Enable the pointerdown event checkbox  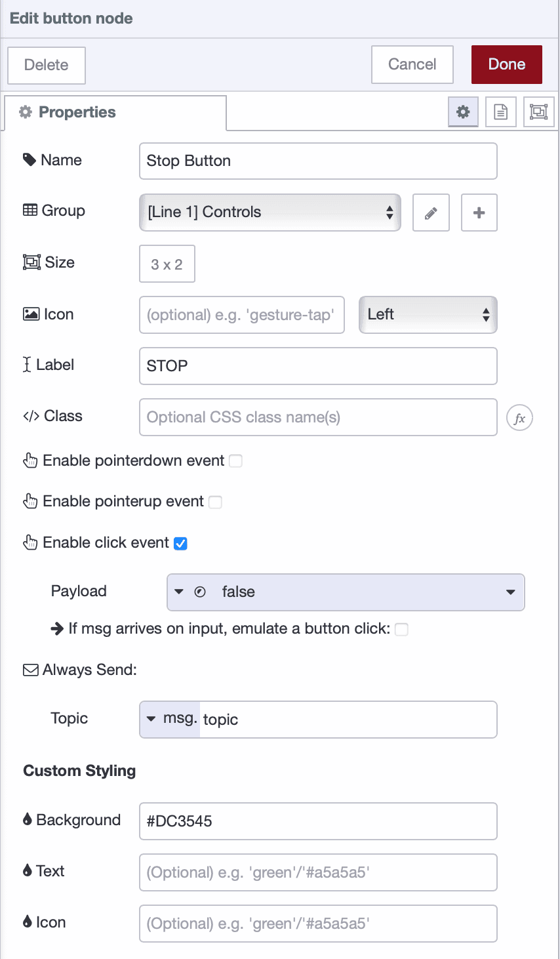tap(235, 461)
